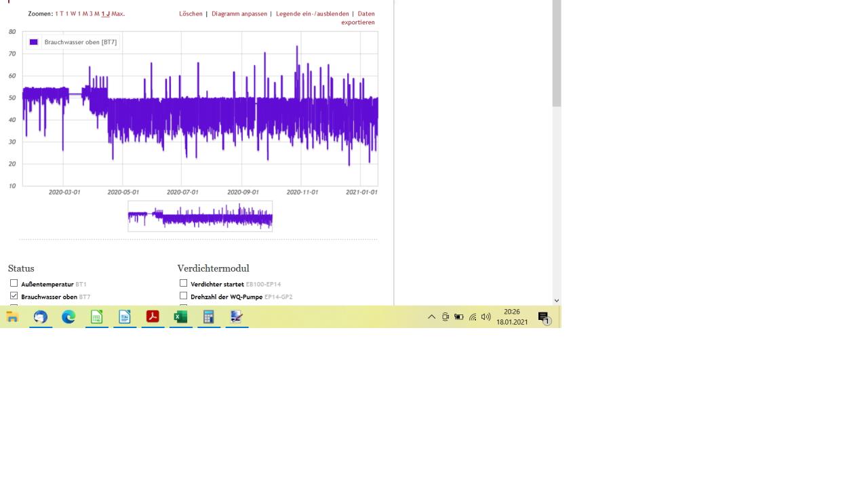The image size is (868, 488).
Task: Click the purple Brauchwasser oben legend swatch
Action: 34,42
